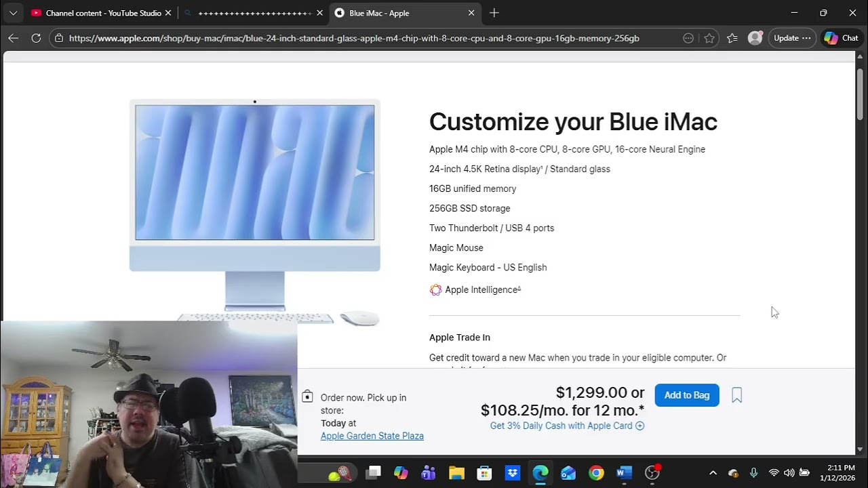Click the scrollbar down arrow

[861, 449]
